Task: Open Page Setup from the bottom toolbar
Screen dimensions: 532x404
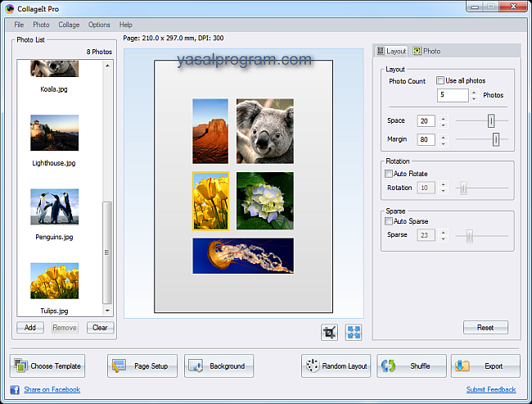Action: coord(142,366)
